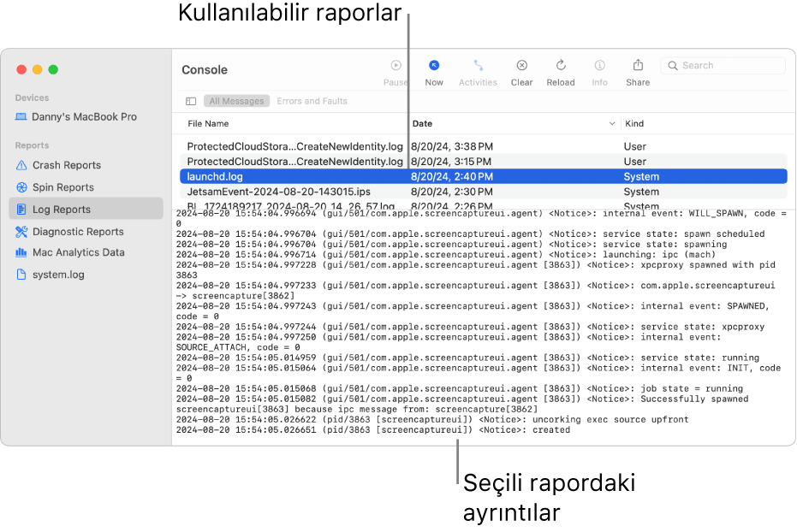Minimize the Console window with the yellow button
Image resolution: width=797 pixels, height=532 pixels.
(37, 69)
